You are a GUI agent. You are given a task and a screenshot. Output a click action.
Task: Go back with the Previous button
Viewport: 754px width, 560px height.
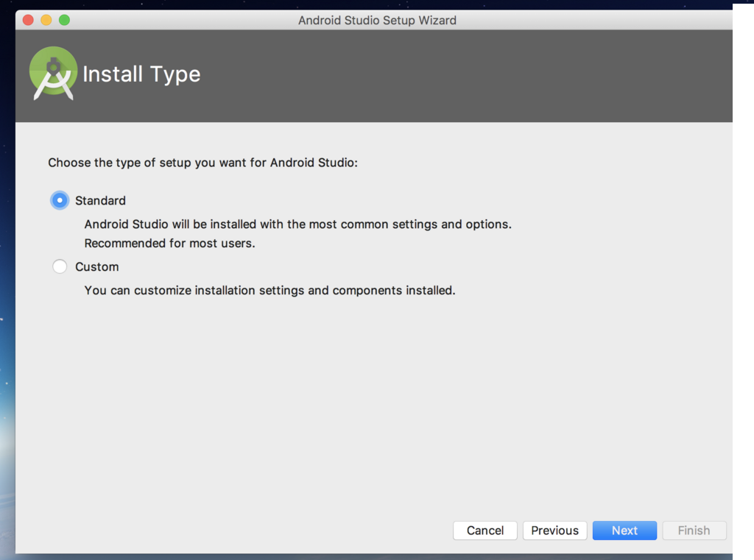[x=554, y=531]
